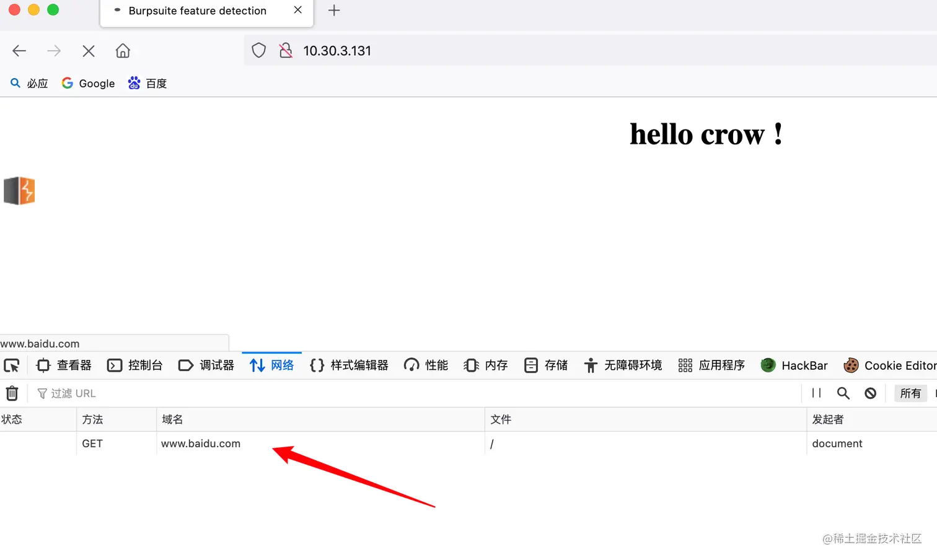Open a new tab with plus button
937x560 pixels.
334,10
